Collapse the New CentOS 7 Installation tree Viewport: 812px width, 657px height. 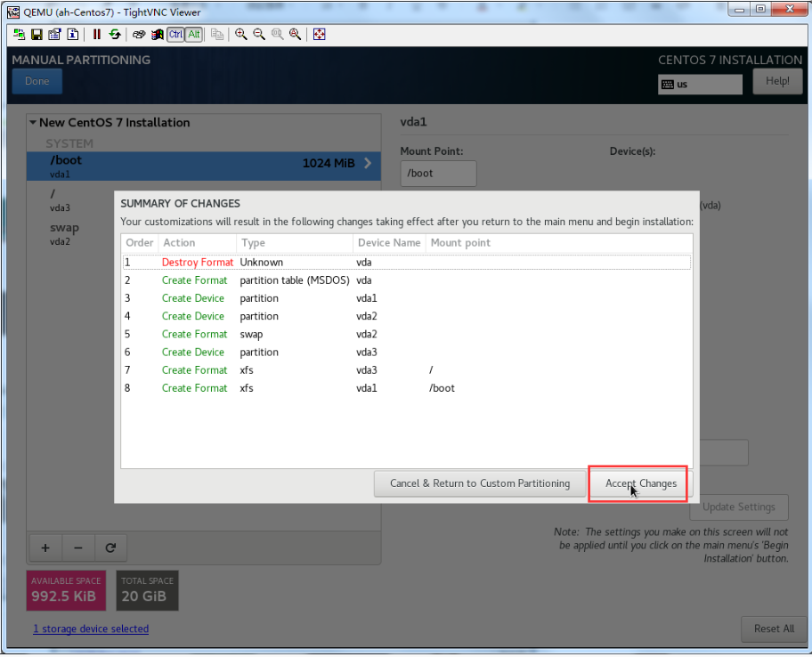pyautogui.click(x=33, y=123)
